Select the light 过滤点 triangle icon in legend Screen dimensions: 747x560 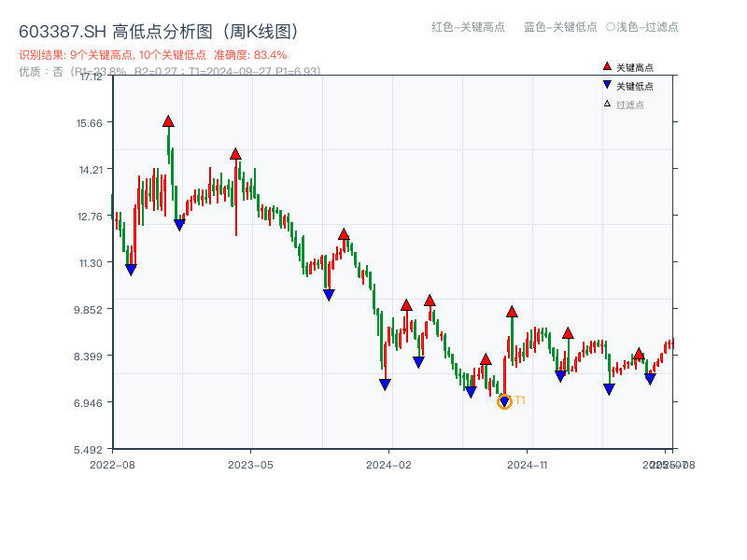click(x=605, y=101)
